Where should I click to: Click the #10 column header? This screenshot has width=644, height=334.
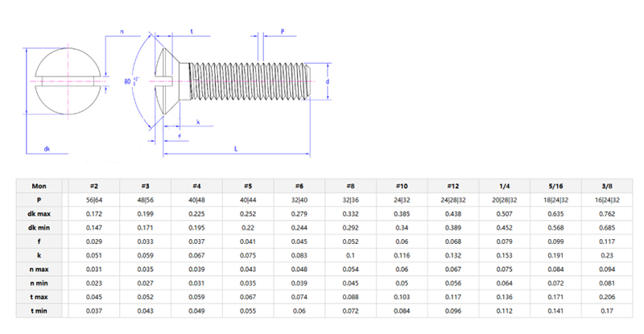401,184
